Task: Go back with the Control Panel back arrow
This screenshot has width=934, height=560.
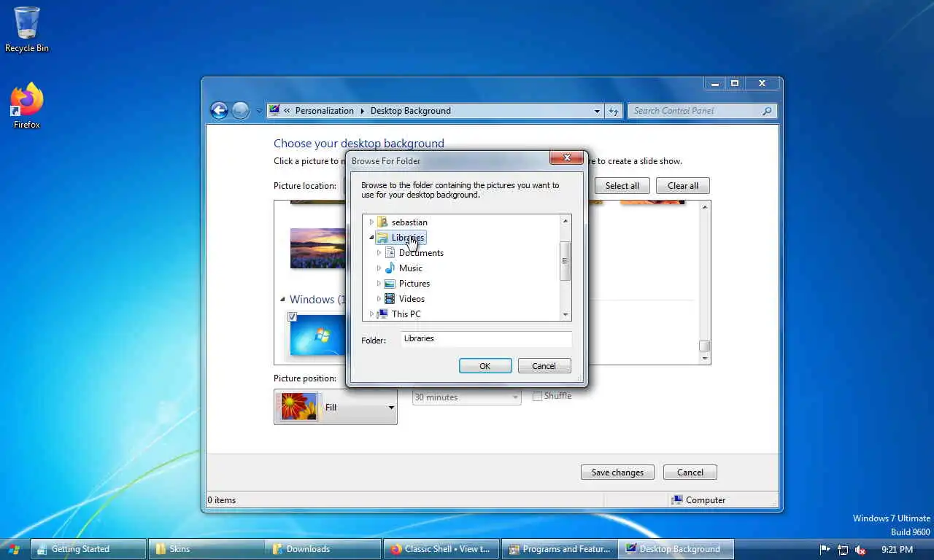Action: click(219, 110)
